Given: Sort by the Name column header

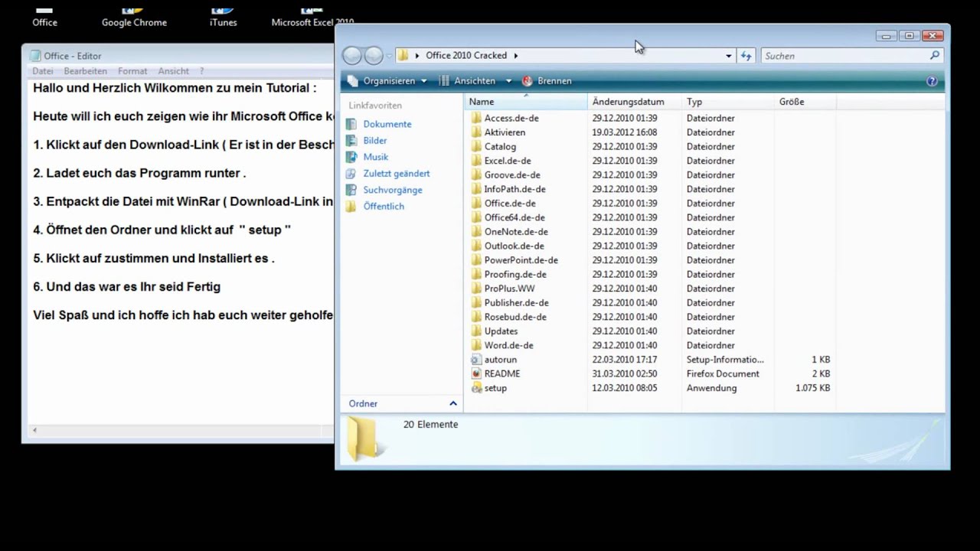Looking at the screenshot, I should point(525,102).
